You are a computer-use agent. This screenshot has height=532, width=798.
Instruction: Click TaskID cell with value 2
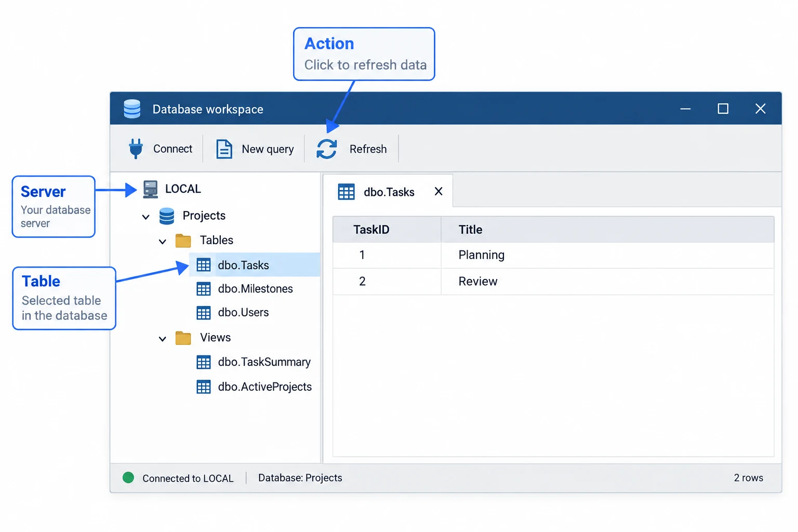pyautogui.click(x=387, y=282)
